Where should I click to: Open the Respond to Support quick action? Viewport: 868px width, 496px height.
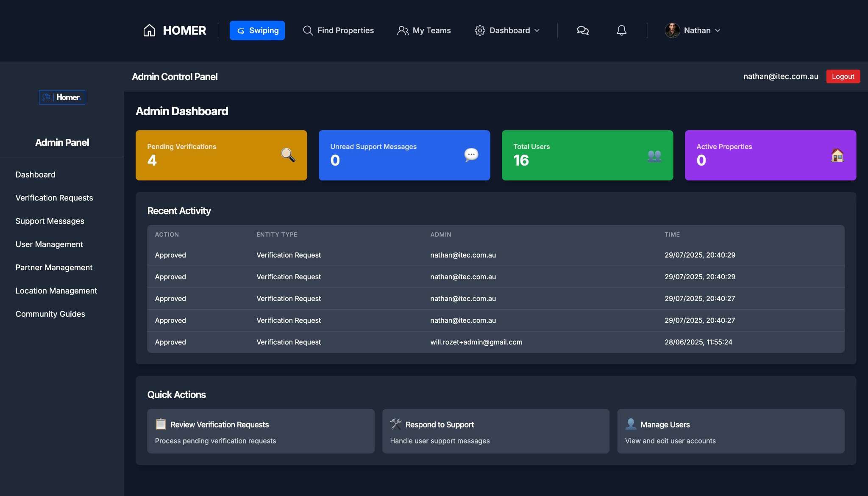point(495,431)
